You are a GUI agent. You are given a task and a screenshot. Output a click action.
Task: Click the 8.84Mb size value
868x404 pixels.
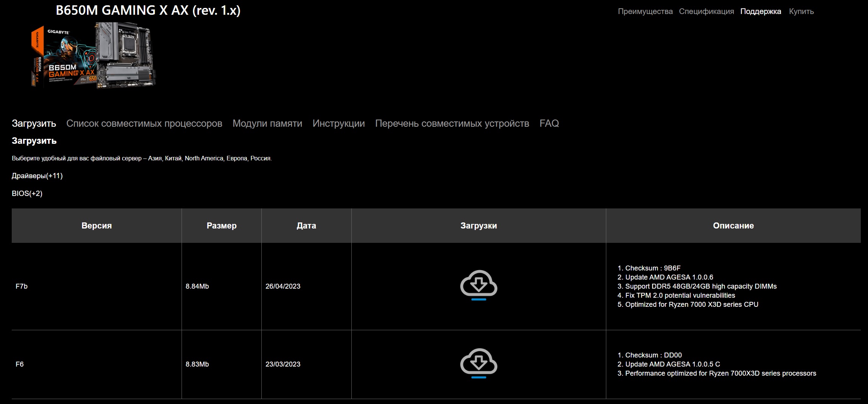tap(197, 286)
